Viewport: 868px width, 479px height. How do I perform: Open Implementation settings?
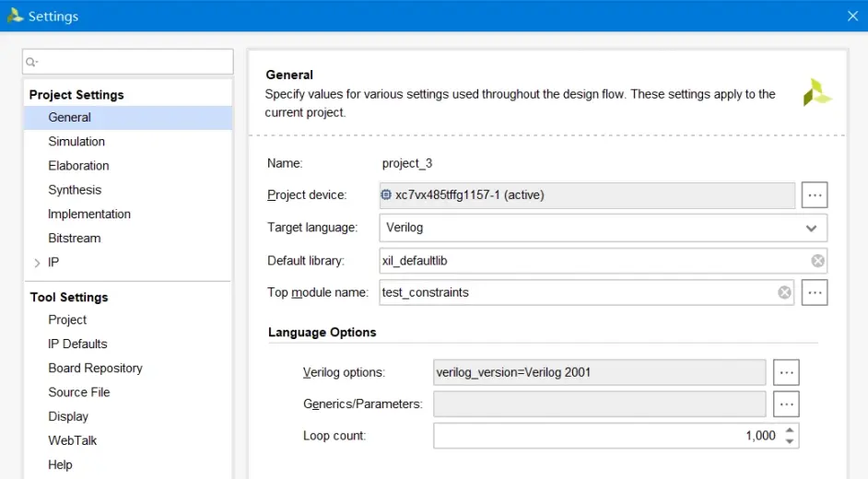point(89,214)
